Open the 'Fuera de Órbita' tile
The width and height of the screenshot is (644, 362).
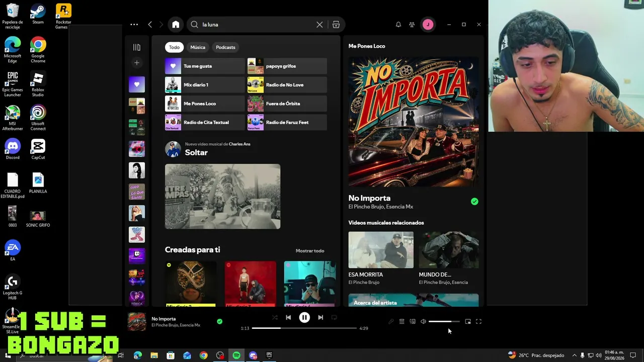click(287, 104)
